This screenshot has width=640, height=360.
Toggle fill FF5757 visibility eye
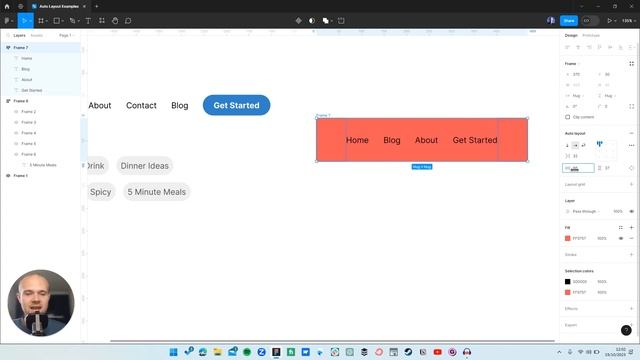pyautogui.click(x=621, y=238)
